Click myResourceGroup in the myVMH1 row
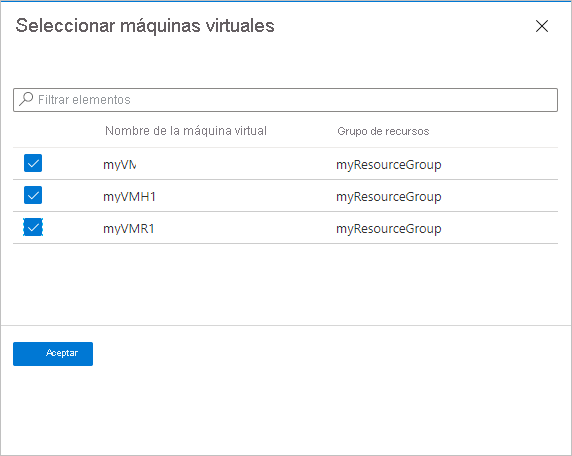Image resolution: width=572 pixels, height=456 pixels. click(389, 197)
